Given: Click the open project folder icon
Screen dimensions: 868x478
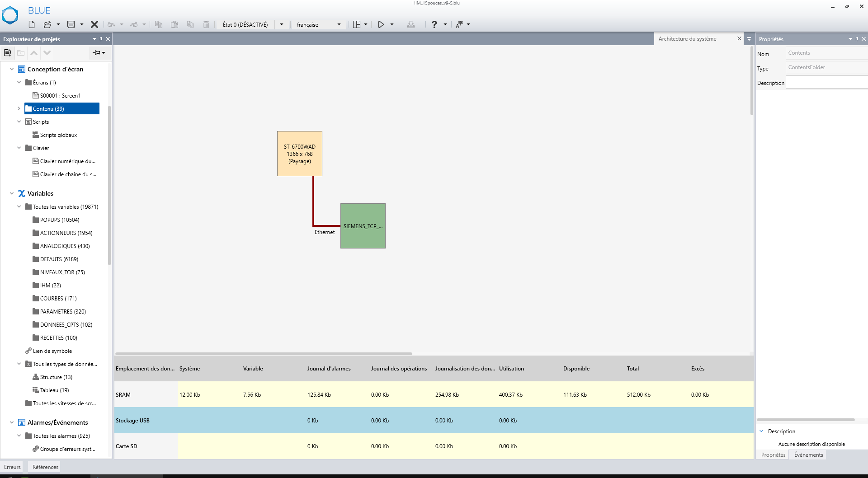Looking at the screenshot, I should [47, 24].
